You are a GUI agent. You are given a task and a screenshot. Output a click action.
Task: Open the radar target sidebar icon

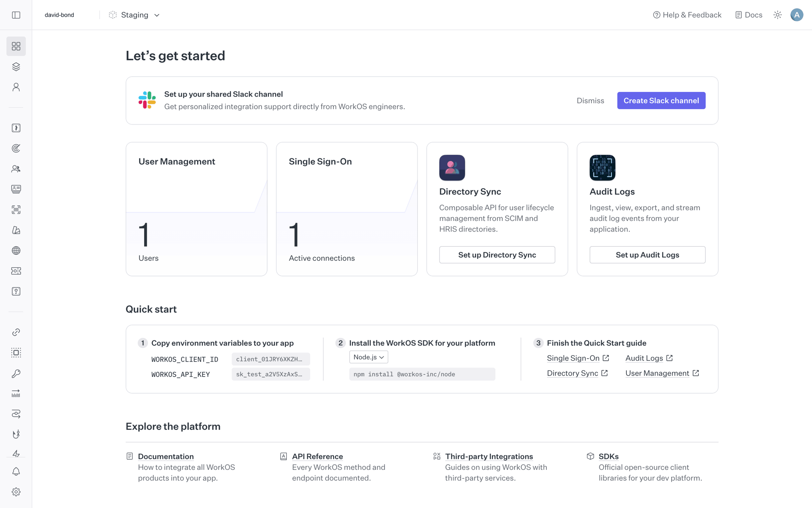tap(16, 148)
